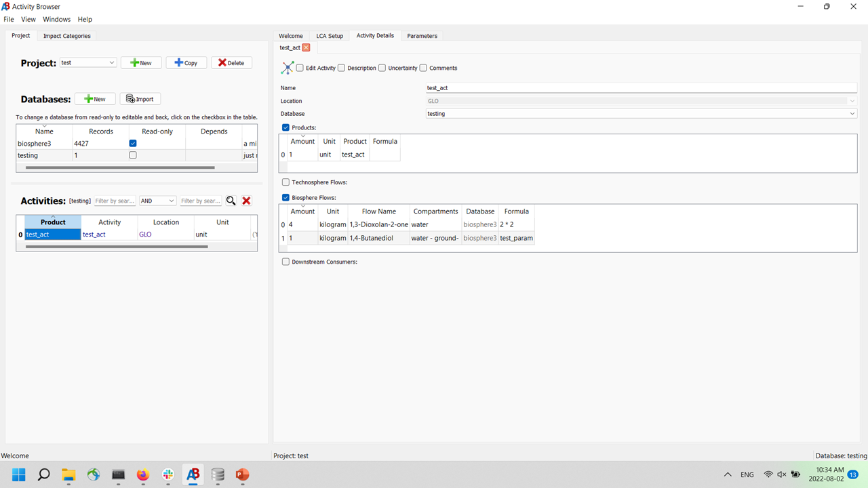Open the Project selection dropdown
This screenshot has width=868, height=488.
(88, 62)
